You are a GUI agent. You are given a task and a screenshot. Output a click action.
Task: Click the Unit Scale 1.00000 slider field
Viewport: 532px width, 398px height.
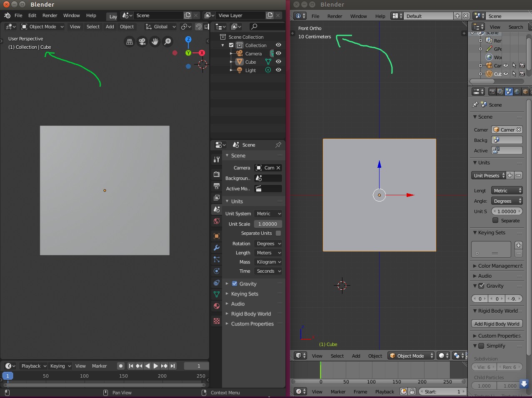268,224
